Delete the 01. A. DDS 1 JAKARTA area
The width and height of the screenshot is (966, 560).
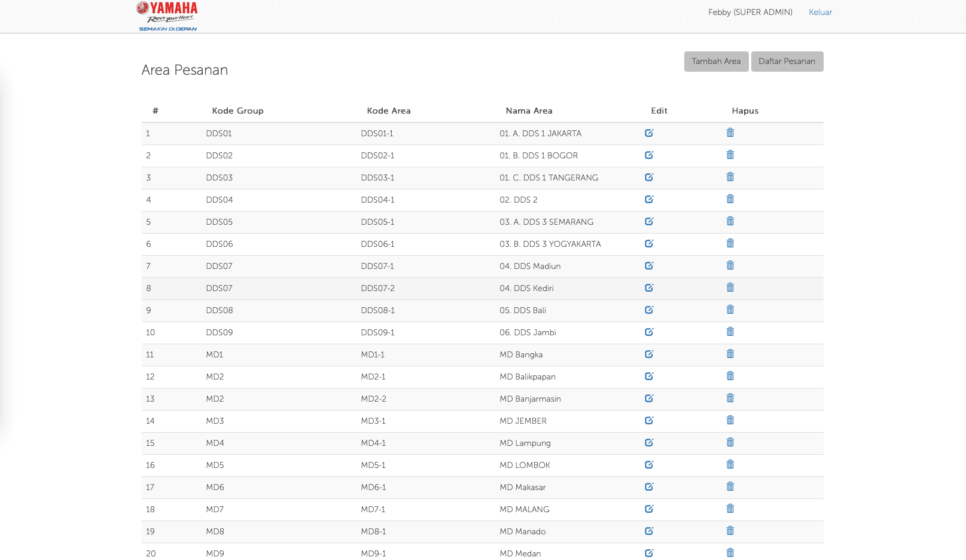(x=730, y=133)
